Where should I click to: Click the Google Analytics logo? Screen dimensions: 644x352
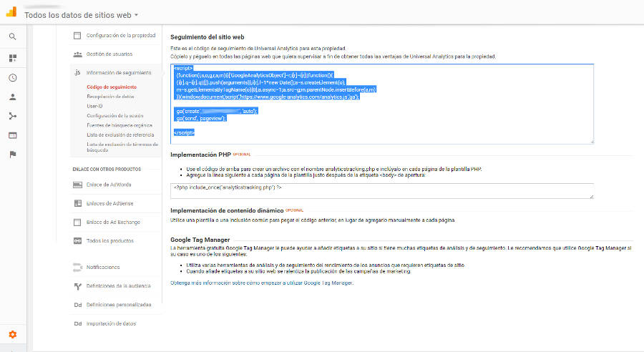(x=11, y=12)
